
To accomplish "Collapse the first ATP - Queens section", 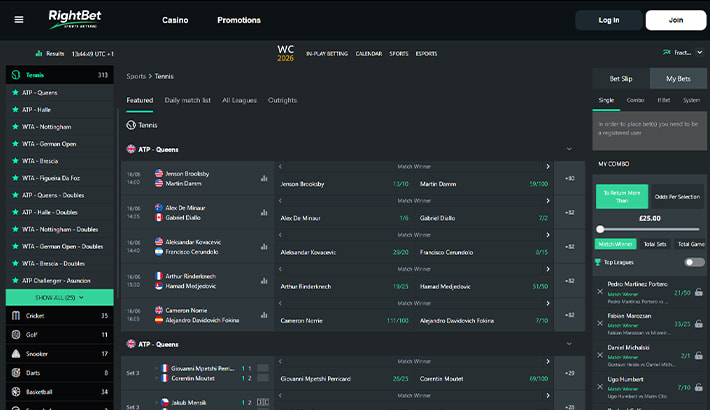I will coord(569,149).
